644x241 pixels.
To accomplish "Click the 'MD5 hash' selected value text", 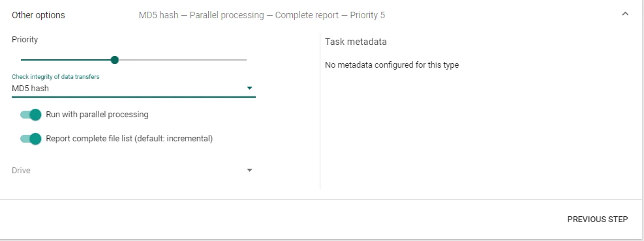I will pos(31,88).
